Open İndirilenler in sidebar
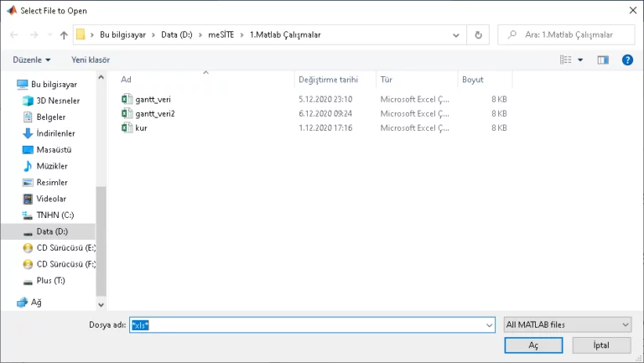Viewport: 644px width, 363px height. click(x=55, y=133)
